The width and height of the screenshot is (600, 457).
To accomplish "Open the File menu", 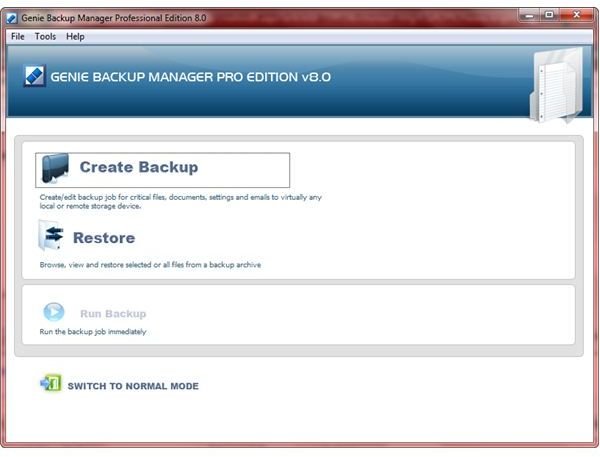I will pos(18,36).
